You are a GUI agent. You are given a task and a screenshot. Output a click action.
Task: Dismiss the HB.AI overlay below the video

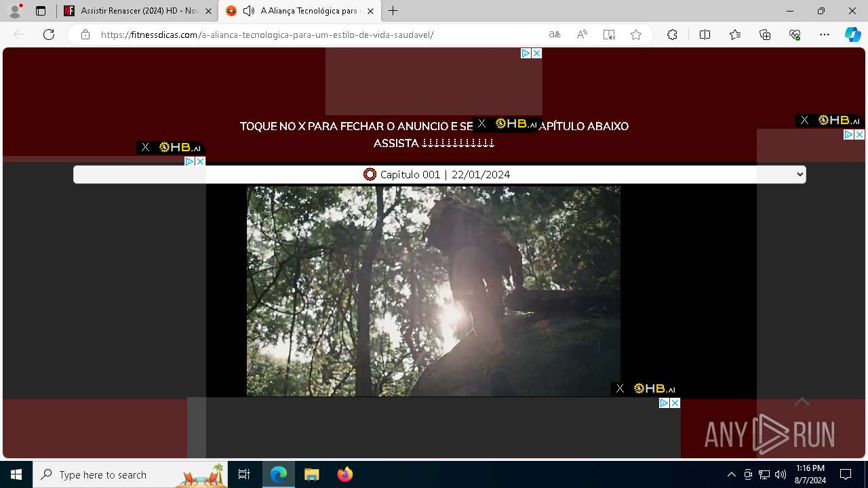(620, 388)
